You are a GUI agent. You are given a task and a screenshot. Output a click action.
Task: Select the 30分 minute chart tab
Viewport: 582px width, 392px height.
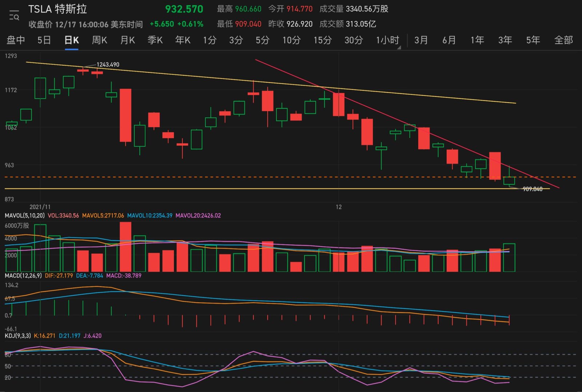coord(354,40)
